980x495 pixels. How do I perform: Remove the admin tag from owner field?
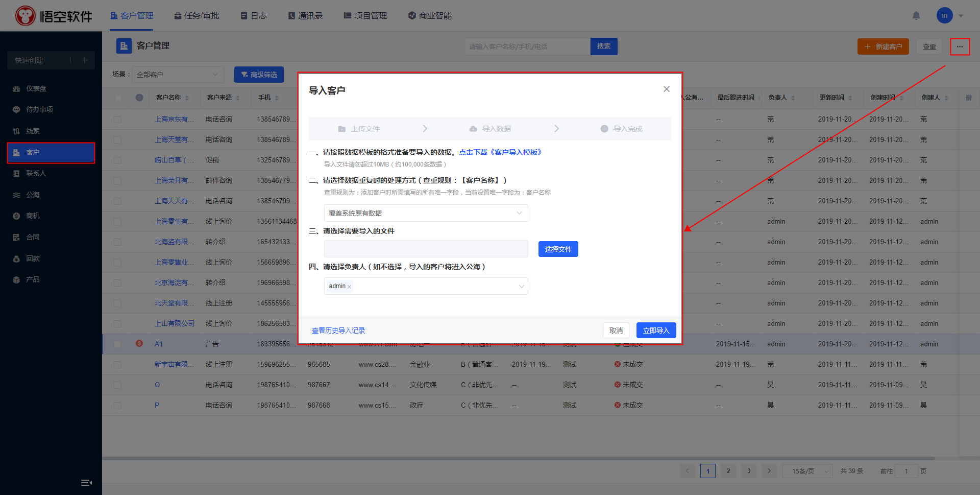349,287
